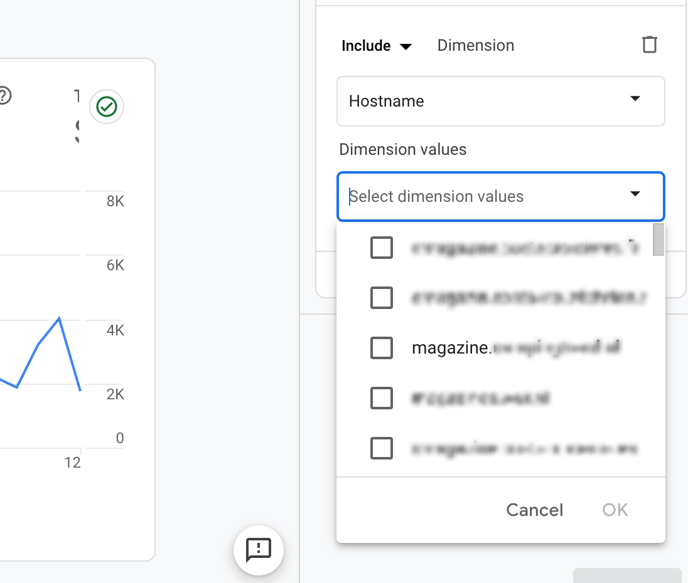Select the checkbox directly above magazine. entry
688x583 pixels.
point(381,297)
